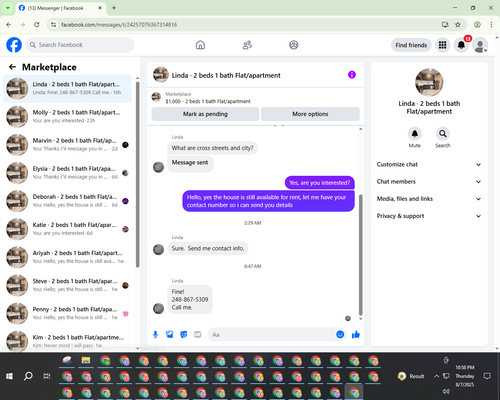Click Linda profile photo in right panel
The image size is (500, 400).
[x=429, y=82]
